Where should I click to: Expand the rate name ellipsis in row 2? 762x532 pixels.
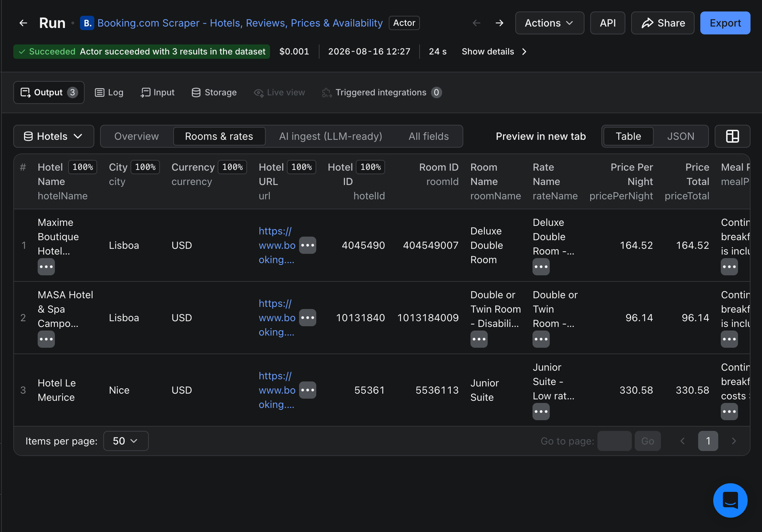click(541, 339)
